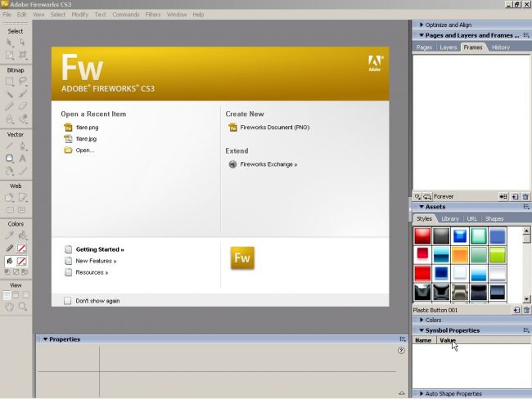Check the "Don't show again" box

pos(68,301)
